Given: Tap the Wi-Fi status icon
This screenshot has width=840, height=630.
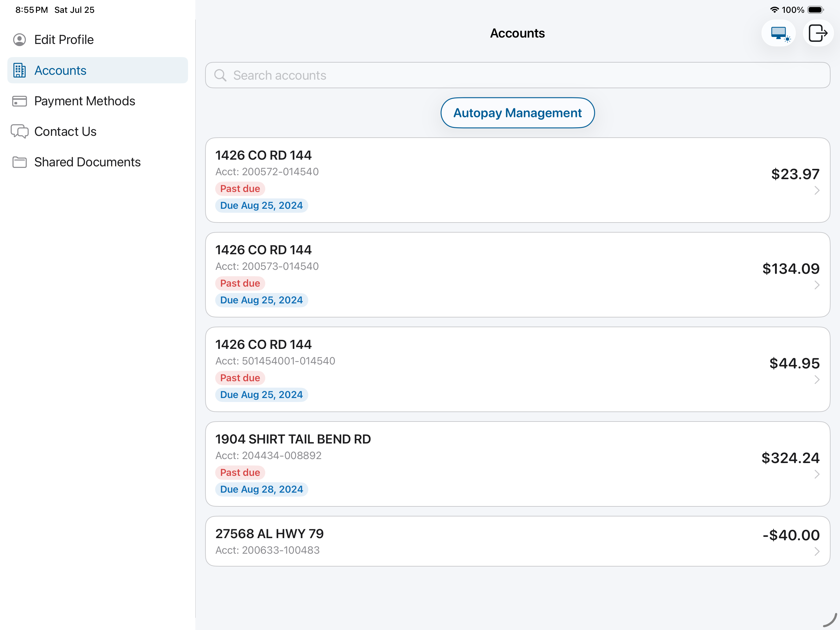Looking at the screenshot, I should coord(774,10).
